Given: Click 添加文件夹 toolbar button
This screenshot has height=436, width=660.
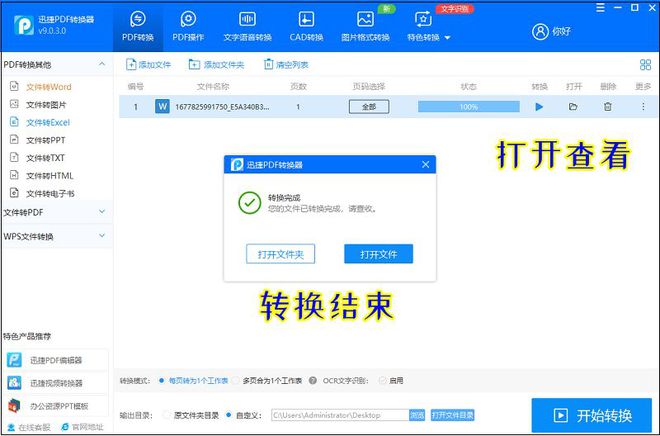Looking at the screenshot, I should click(x=216, y=64).
